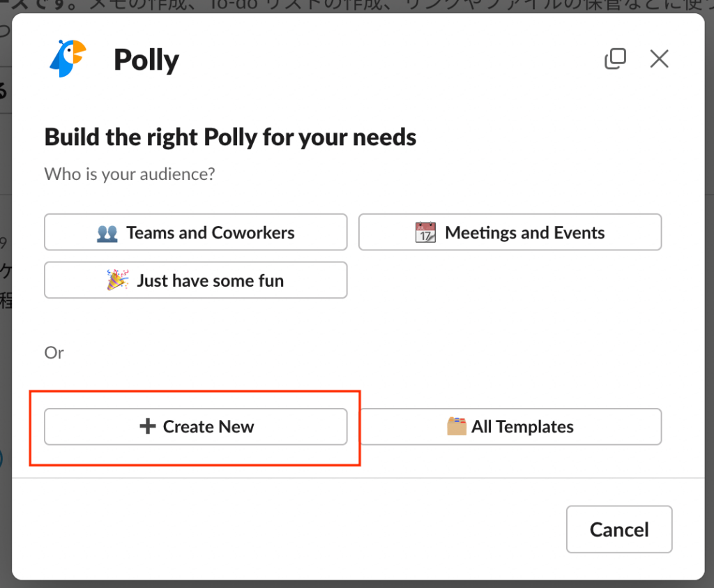Viewport: 714px width, 588px height.
Task: Click the party popper icon
Action: coord(118,280)
